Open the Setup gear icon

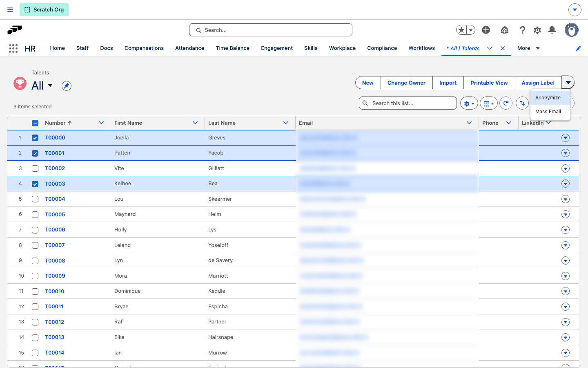[537, 30]
